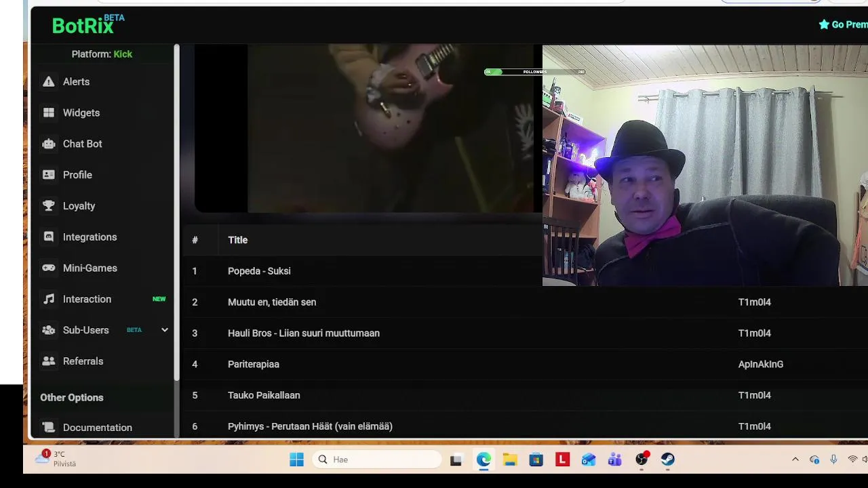Click the microphone icon in system tray

(833, 460)
